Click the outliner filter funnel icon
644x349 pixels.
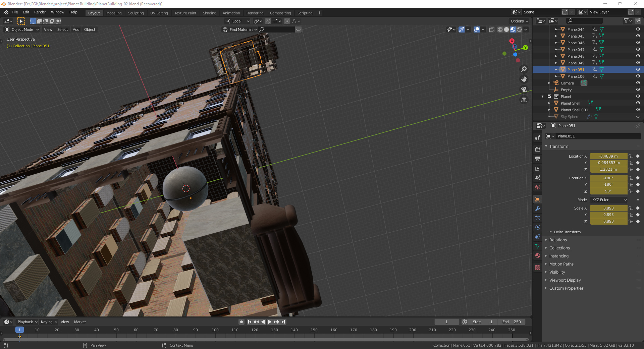626,21
